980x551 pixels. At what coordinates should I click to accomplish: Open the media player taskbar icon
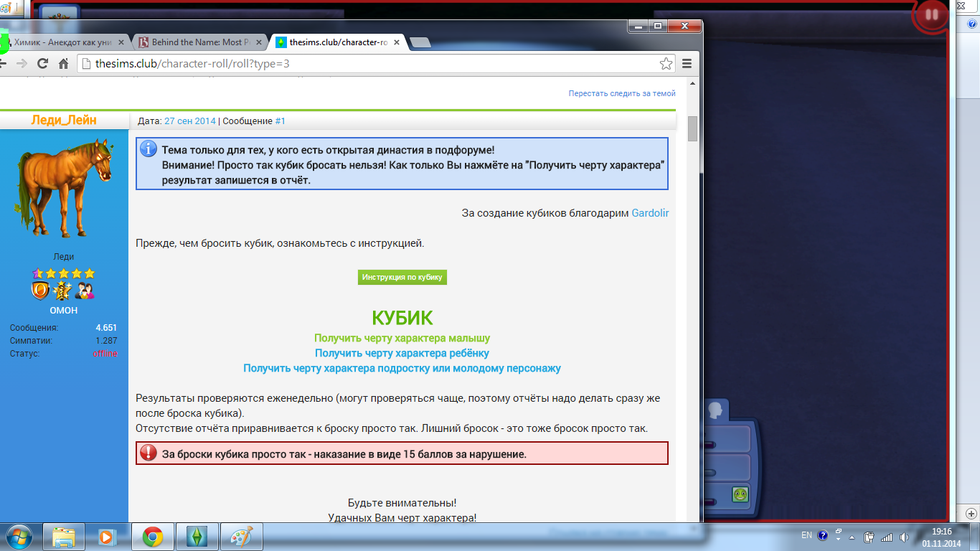coord(107,537)
